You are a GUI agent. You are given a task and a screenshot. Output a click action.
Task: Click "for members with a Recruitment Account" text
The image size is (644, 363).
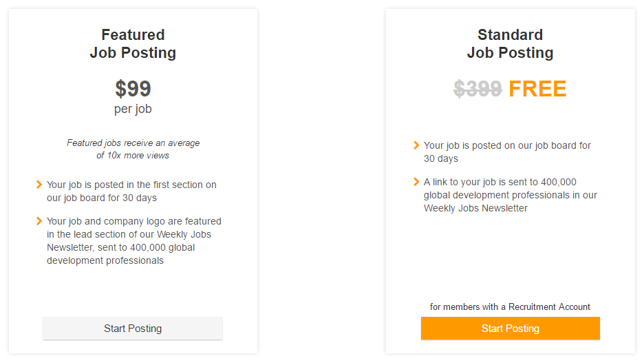tap(510, 307)
